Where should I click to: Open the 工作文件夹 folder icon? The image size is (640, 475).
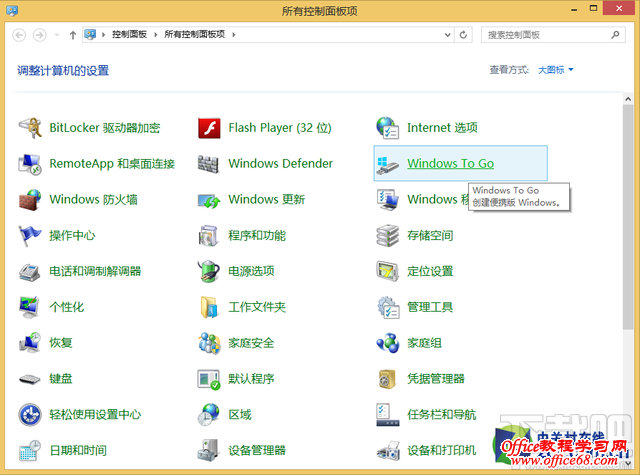(209, 307)
